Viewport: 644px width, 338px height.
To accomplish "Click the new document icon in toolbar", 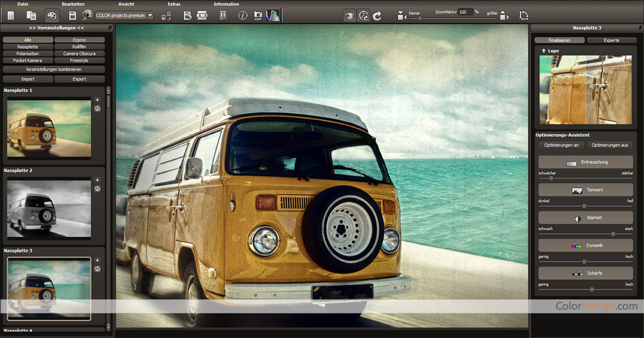I will pyautogui.click(x=11, y=16).
